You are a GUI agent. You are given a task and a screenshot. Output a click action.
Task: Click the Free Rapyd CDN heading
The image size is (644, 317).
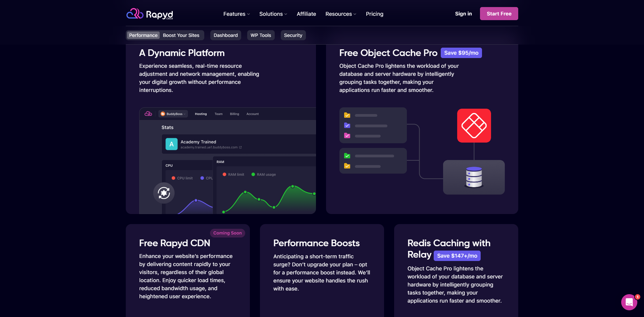tap(175, 243)
